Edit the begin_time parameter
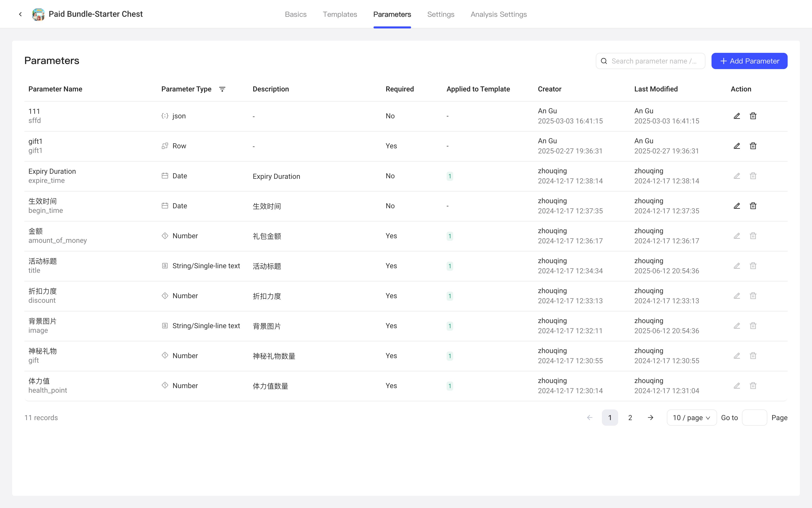812x508 pixels. pos(737,206)
